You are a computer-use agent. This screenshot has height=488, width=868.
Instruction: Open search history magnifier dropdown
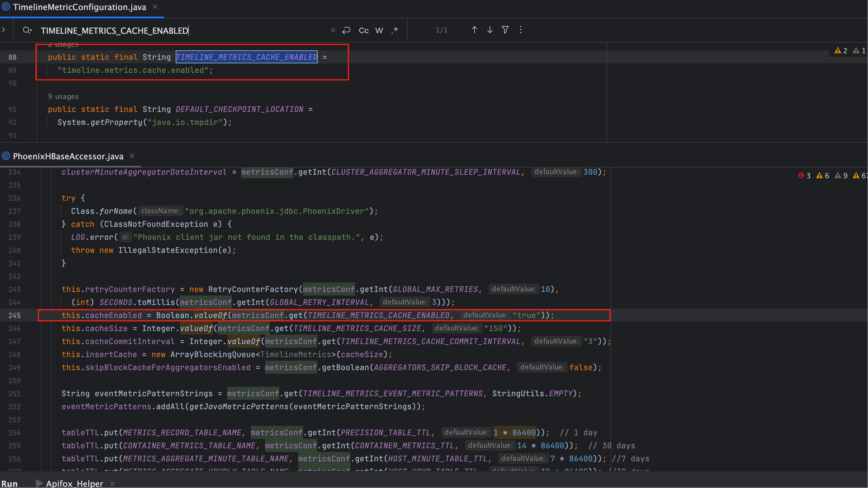(27, 30)
